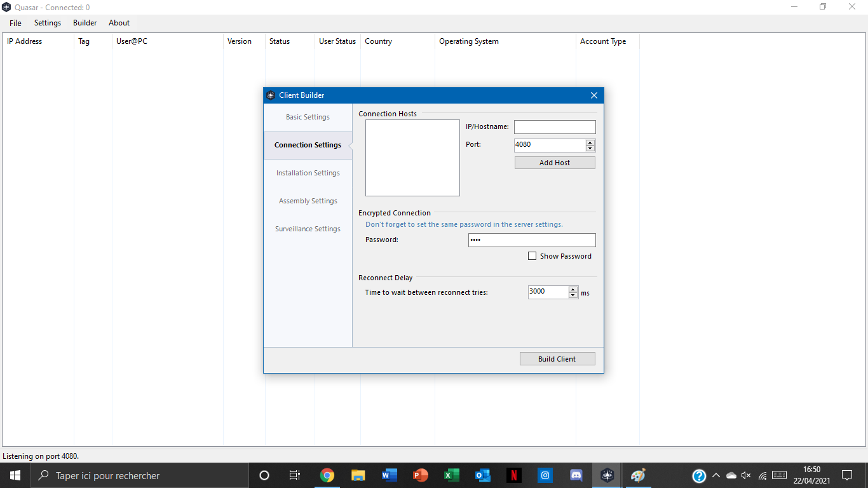
Task: Increase the reconnect delay with up arrow
Action: click(x=573, y=289)
